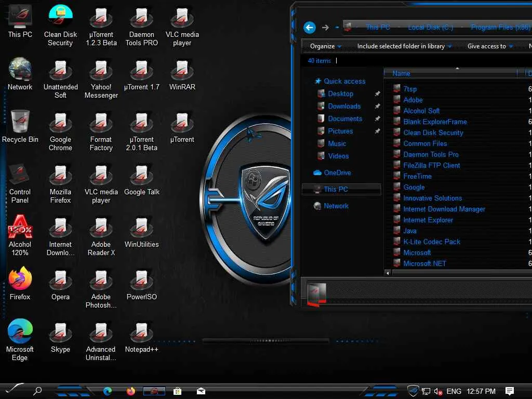Launch Clean Disk Security desktop shortcut
Image resolution: width=532 pixels, height=399 pixels.
point(60,25)
